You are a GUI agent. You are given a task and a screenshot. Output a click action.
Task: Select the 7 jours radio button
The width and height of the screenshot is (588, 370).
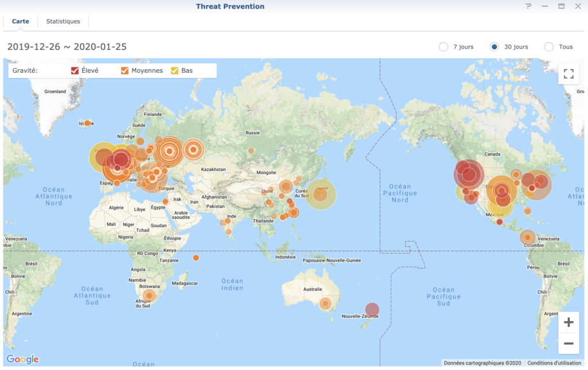(443, 47)
